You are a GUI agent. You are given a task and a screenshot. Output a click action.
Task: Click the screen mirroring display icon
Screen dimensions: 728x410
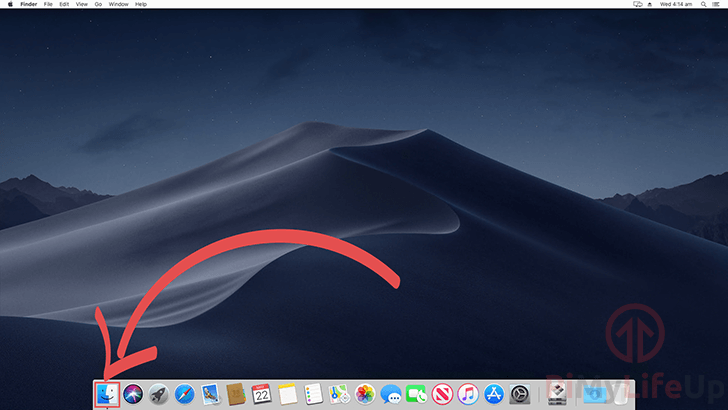pyautogui.click(x=638, y=4)
